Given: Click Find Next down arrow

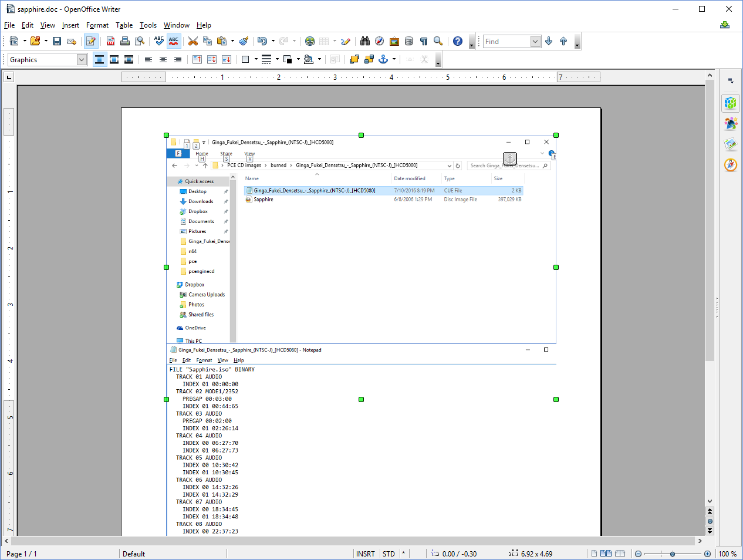Looking at the screenshot, I should pos(549,41).
